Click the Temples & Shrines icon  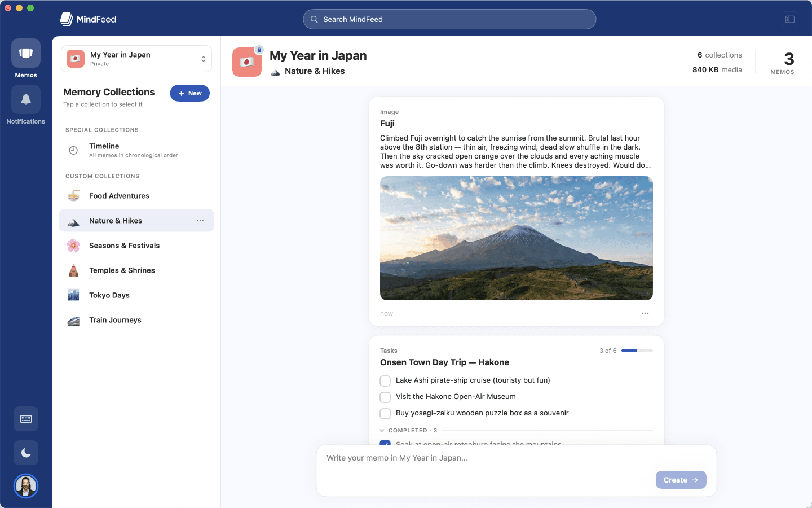73,270
